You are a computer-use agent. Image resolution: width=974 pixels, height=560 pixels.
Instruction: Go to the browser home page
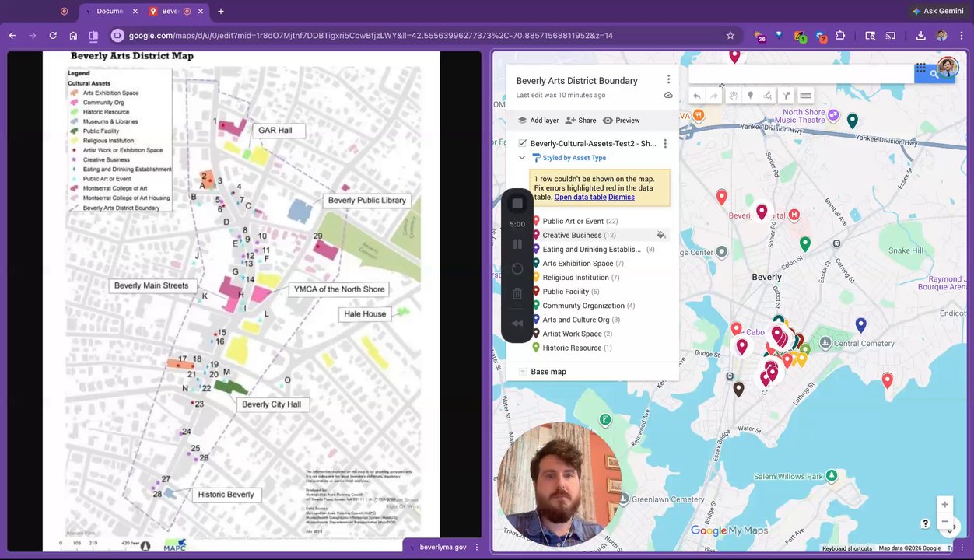(73, 35)
